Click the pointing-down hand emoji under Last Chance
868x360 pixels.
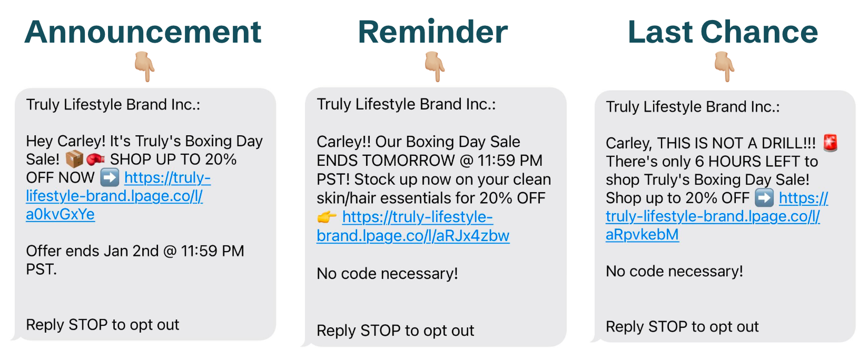pos(725,66)
